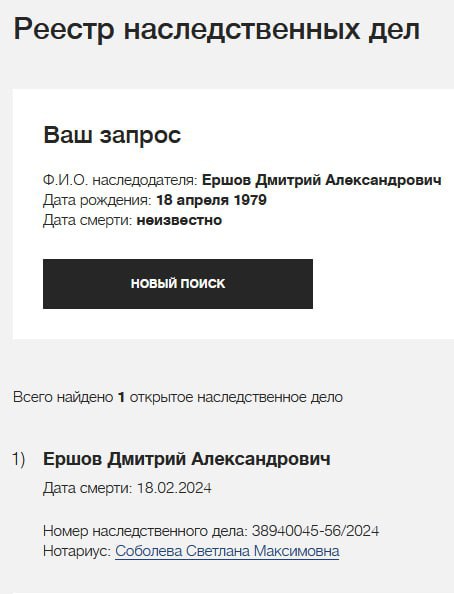This screenshot has width=454, height=594.
Task: Click the bold count 1 in the summary
Action: 121,397
